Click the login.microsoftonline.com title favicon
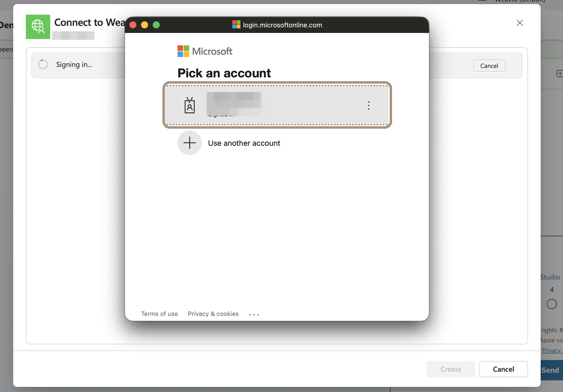The height and width of the screenshot is (392, 563). coord(236,25)
